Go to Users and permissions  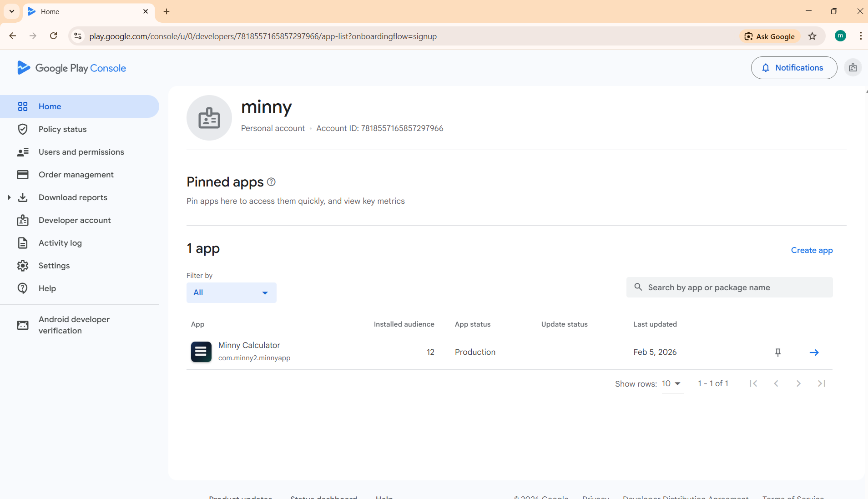pos(81,152)
